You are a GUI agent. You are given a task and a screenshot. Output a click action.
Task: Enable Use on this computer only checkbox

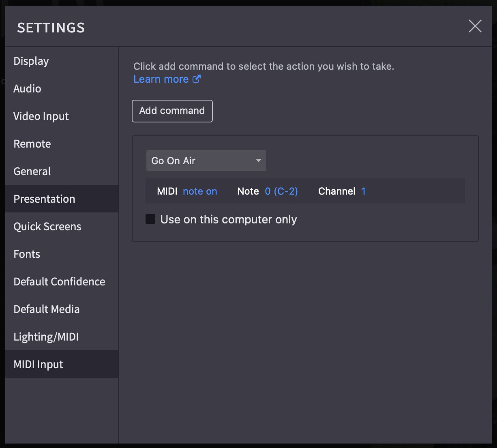(x=150, y=219)
